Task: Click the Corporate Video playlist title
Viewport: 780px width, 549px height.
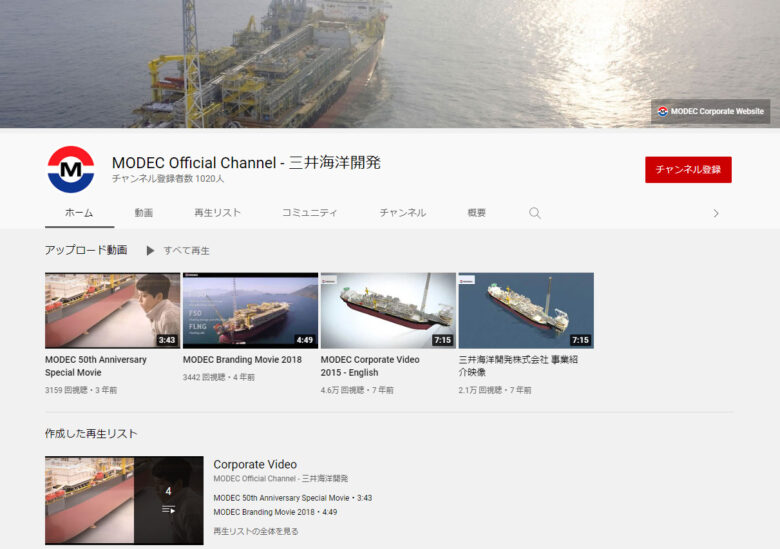Action: click(x=255, y=464)
